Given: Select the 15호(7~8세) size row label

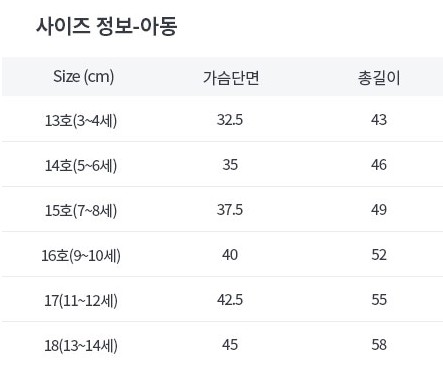Looking at the screenshot, I should (x=81, y=210).
